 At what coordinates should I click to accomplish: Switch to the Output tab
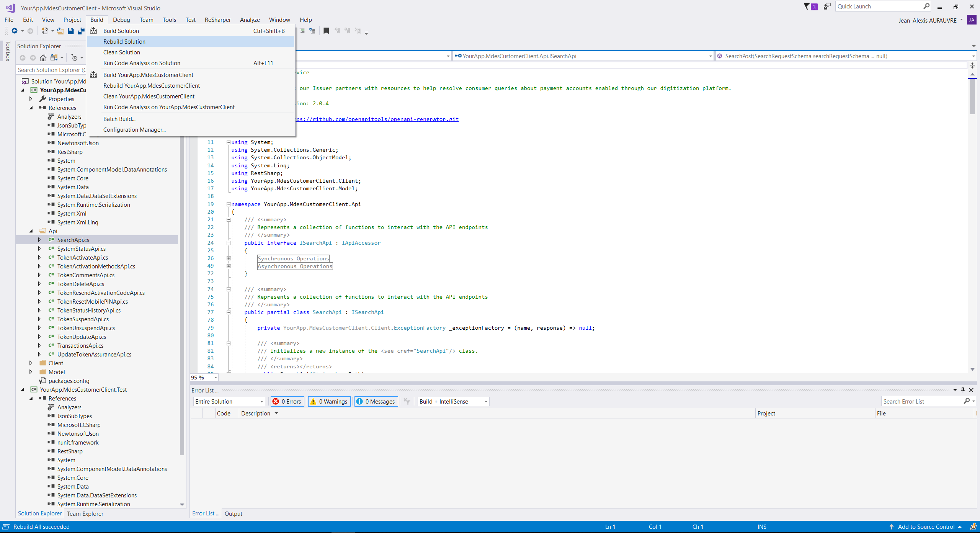(x=233, y=513)
